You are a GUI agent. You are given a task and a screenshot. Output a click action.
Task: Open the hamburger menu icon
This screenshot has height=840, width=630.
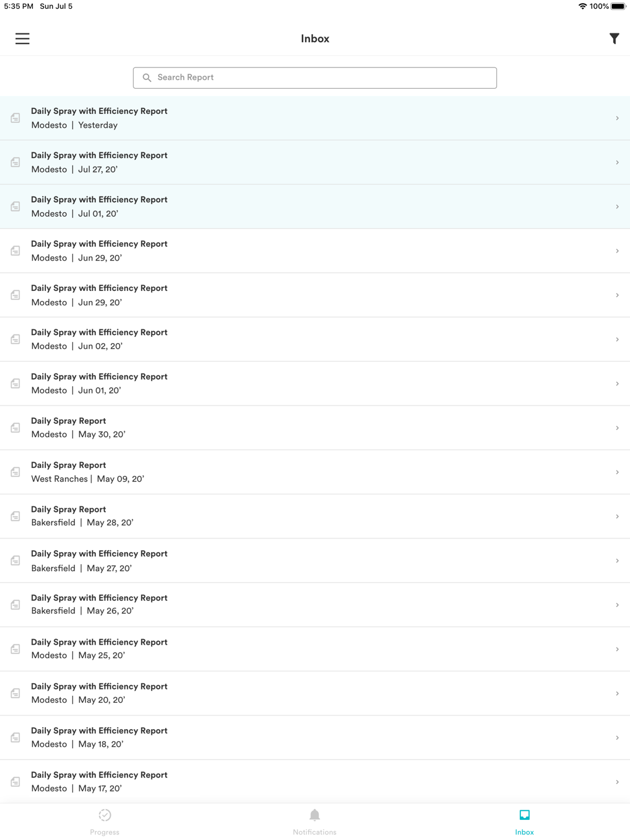click(x=23, y=38)
